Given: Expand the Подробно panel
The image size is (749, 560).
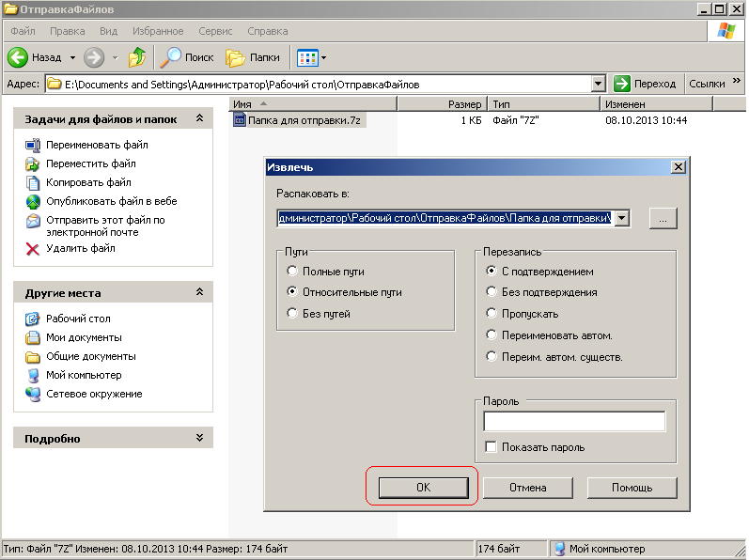Looking at the screenshot, I should coord(199,437).
